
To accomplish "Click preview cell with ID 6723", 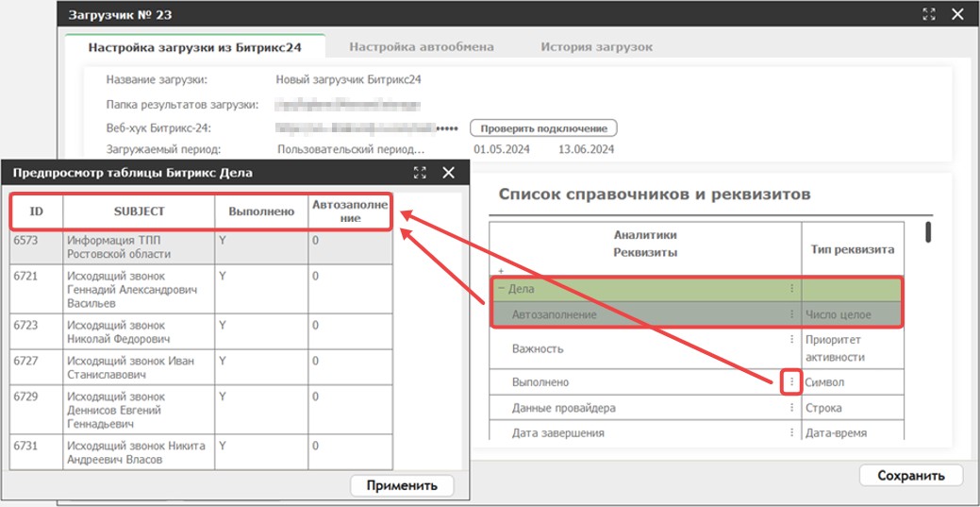I will coord(37,331).
